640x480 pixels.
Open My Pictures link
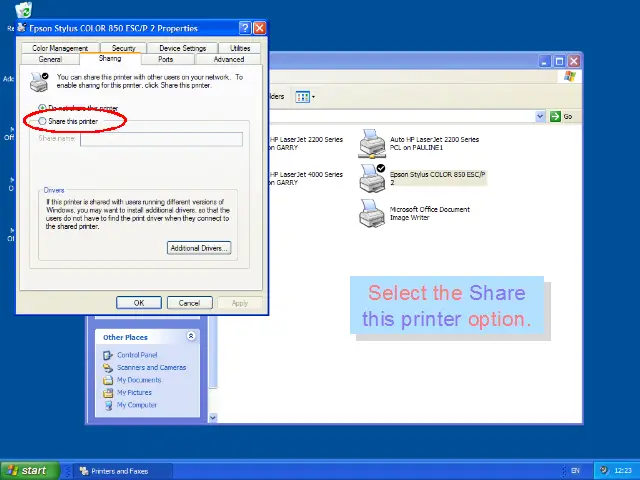(134, 393)
